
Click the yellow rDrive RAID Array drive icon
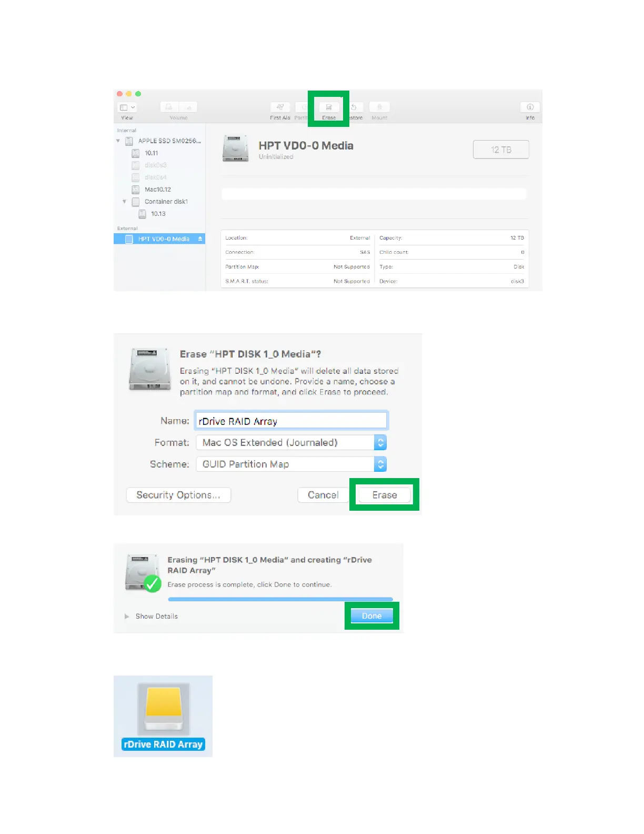click(164, 709)
